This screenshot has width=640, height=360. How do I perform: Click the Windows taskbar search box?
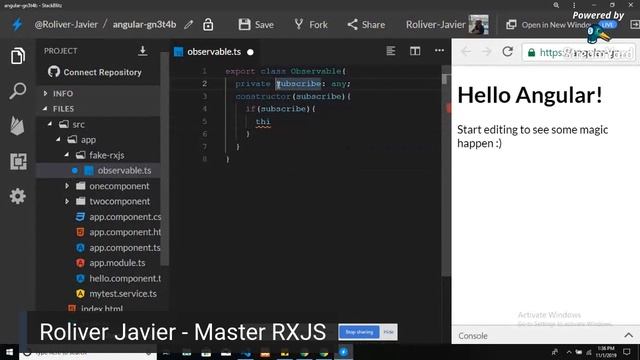[x=88, y=353]
